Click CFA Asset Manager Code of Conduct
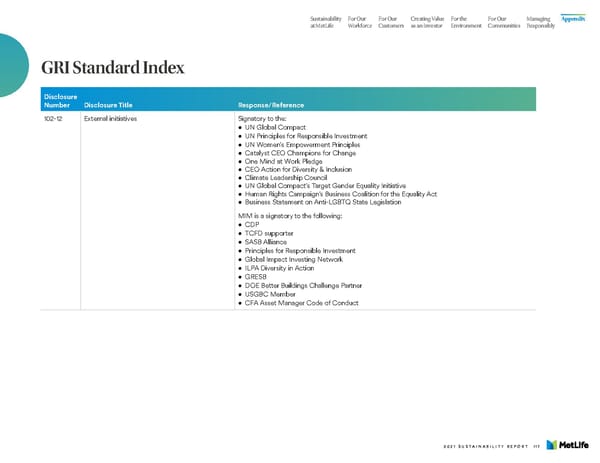The height and width of the screenshot is (463, 600). click(303, 301)
